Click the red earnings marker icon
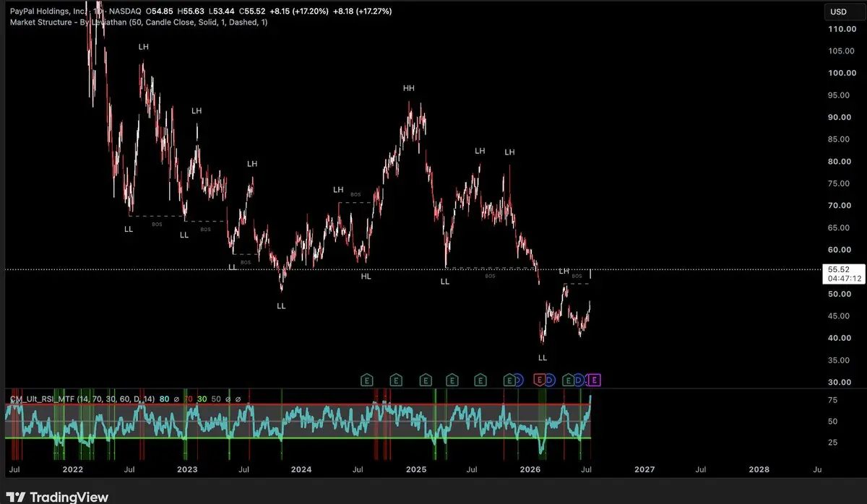 tap(539, 380)
